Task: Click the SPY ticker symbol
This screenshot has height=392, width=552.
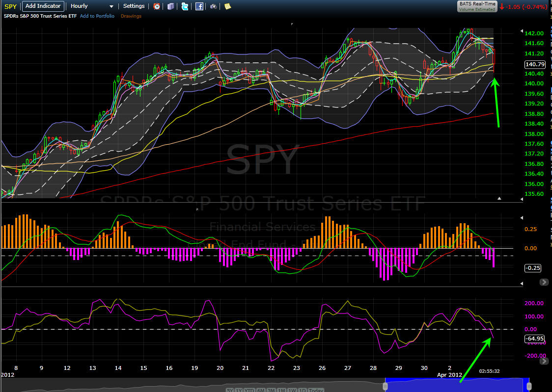Action: click(x=11, y=7)
